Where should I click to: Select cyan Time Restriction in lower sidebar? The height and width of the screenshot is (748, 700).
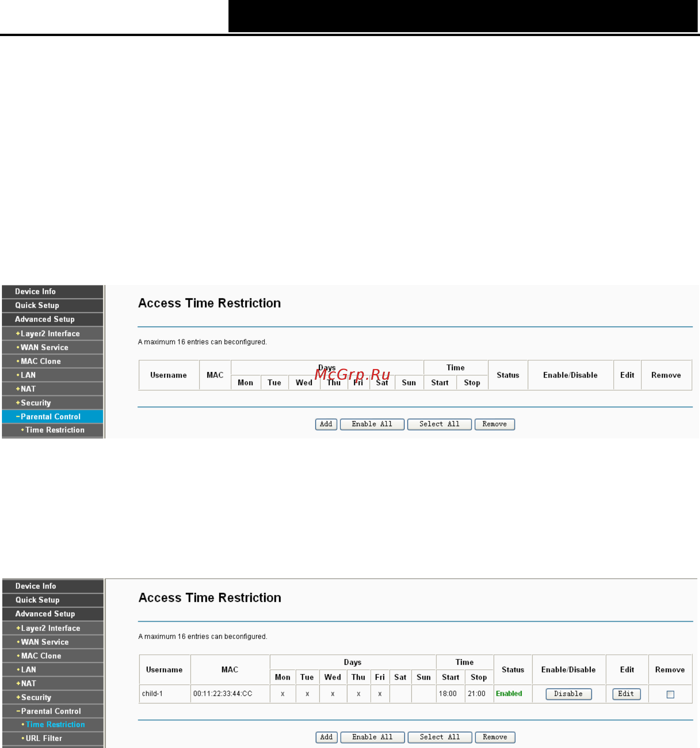point(53,724)
